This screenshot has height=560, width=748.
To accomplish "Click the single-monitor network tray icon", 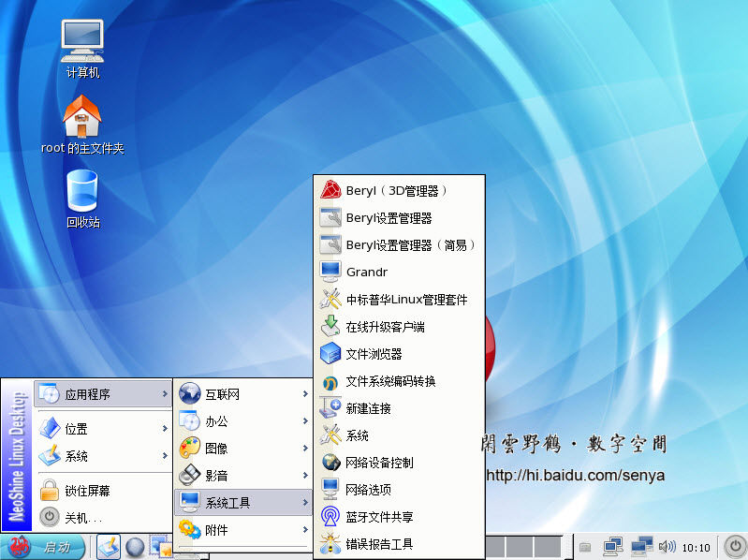I will click(613, 547).
